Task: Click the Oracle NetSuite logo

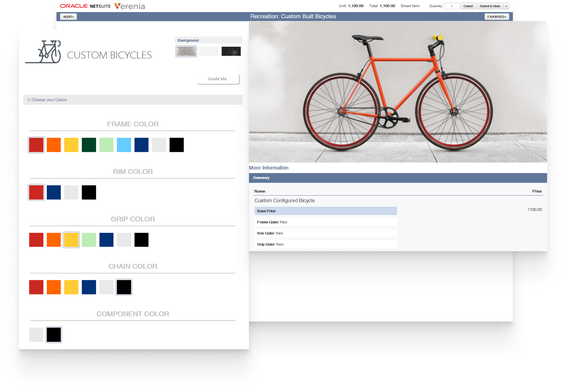Action: click(x=85, y=6)
